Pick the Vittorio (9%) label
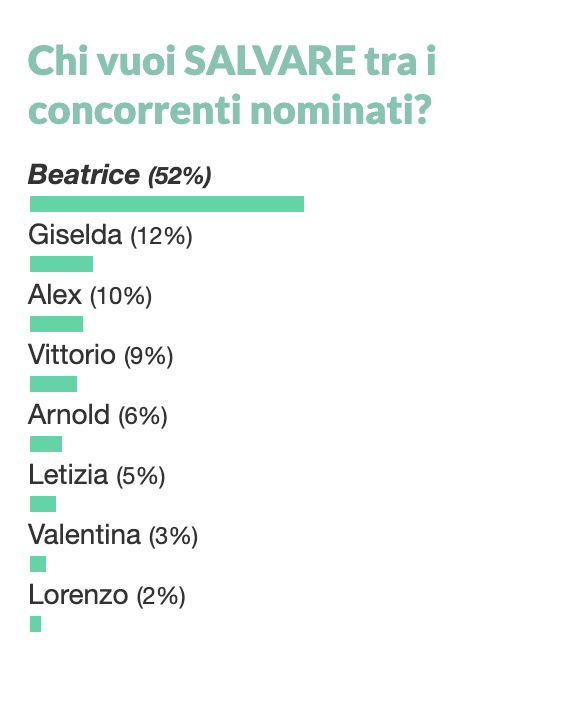The width and height of the screenshot is (572, 702). point(101,355)
